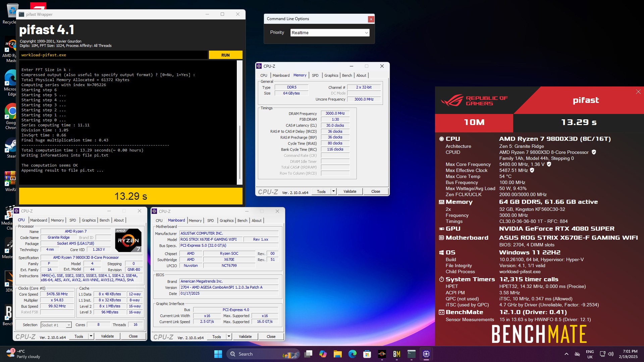
Task: Click the Core Speed 5478.58 MHz value
Action: 57,294
